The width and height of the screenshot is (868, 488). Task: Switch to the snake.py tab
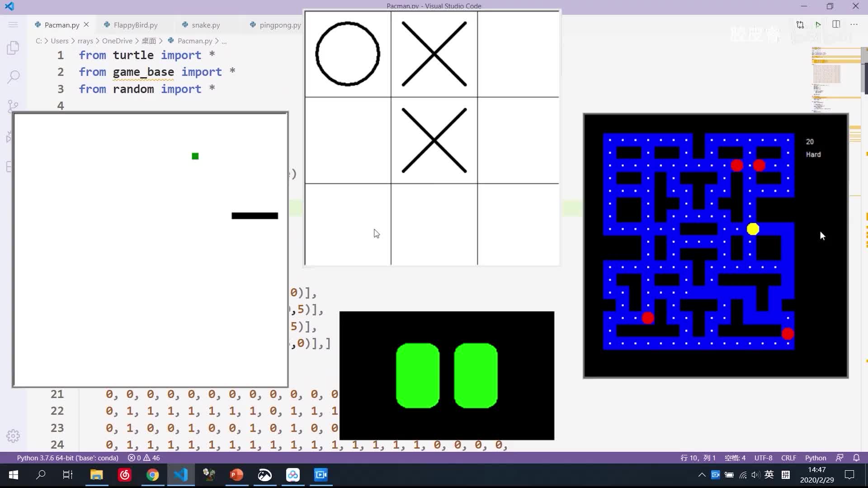click(x=206, y=25)
